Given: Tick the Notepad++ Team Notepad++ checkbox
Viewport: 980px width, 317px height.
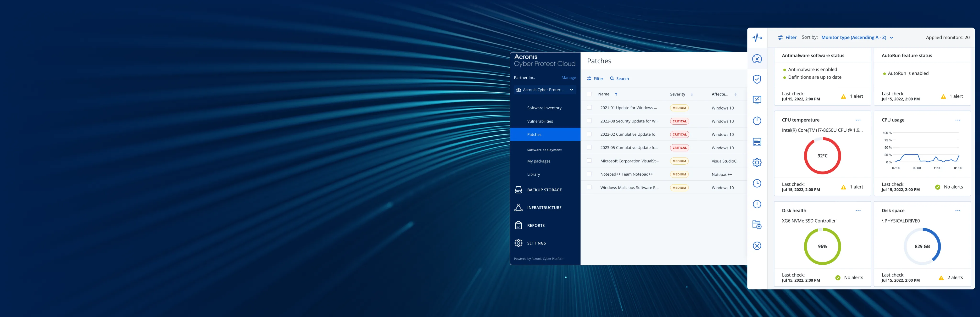Looking at the screenshot, I should pos(589,174).
